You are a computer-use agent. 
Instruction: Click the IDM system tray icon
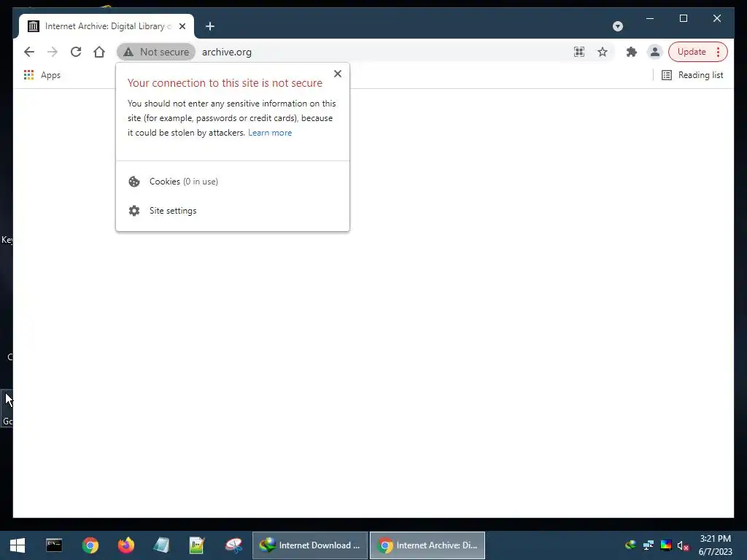coord(631,545)
